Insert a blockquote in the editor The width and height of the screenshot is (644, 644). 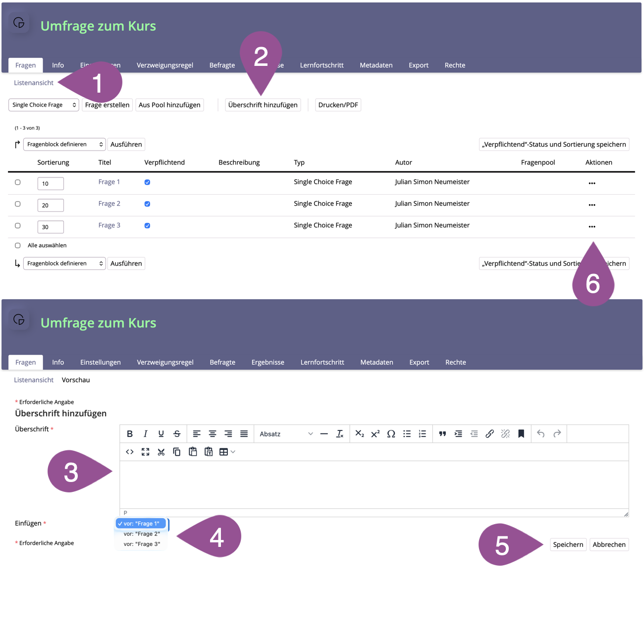click(x=442, y=434)
